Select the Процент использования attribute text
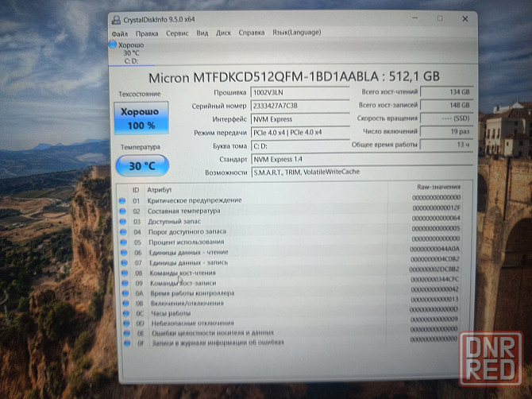The height and width of the screenshot is (399, 532). point(187,242)
